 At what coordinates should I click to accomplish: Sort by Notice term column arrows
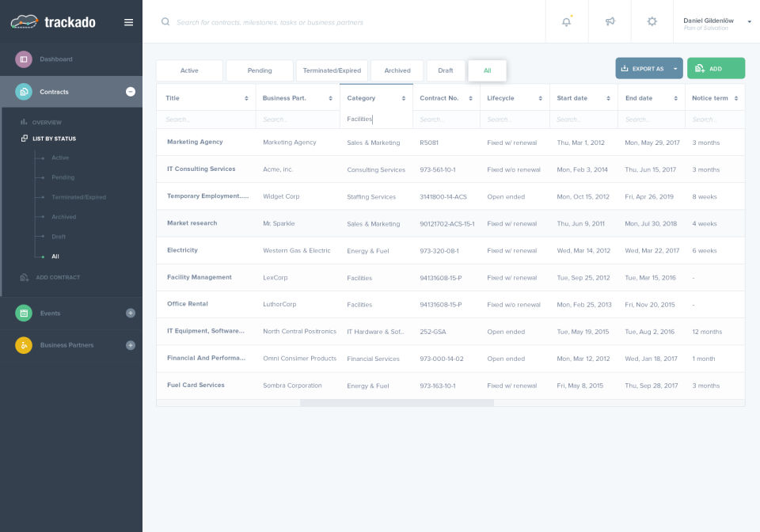(x=735, y=98)
